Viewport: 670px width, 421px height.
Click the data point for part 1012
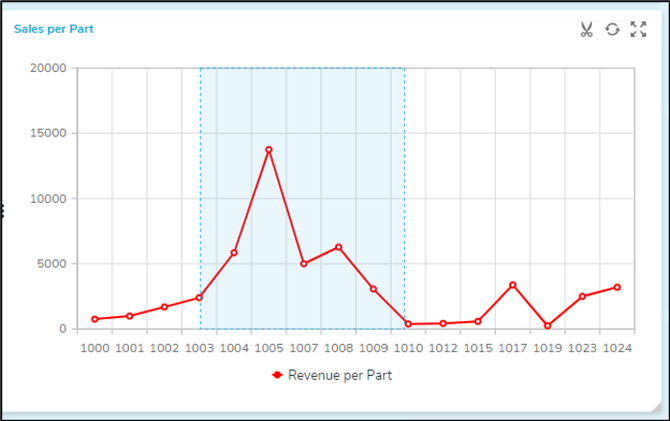pos(443,324)
